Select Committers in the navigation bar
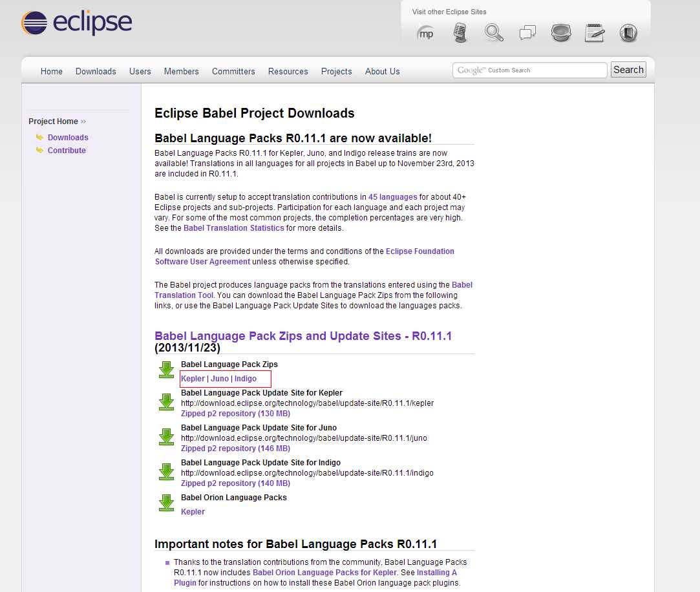 [233, 72]
